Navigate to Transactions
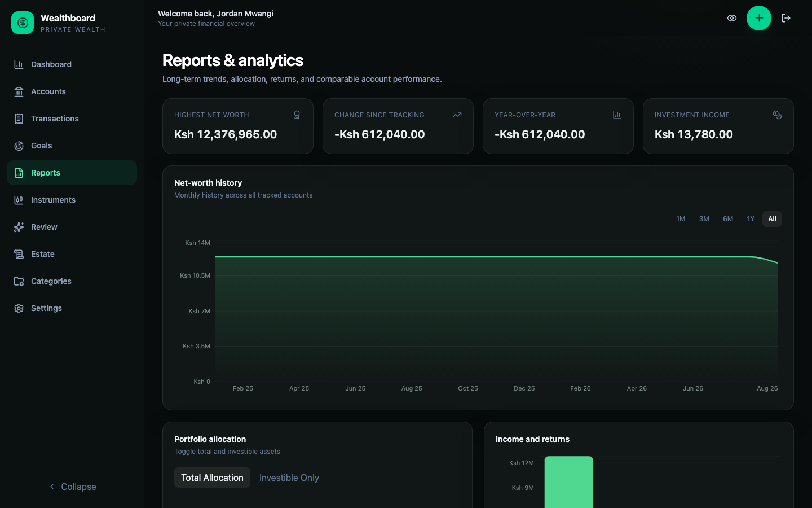Image resolution: width=812 pixels, height=508 pixels. (x=72, y=119)
